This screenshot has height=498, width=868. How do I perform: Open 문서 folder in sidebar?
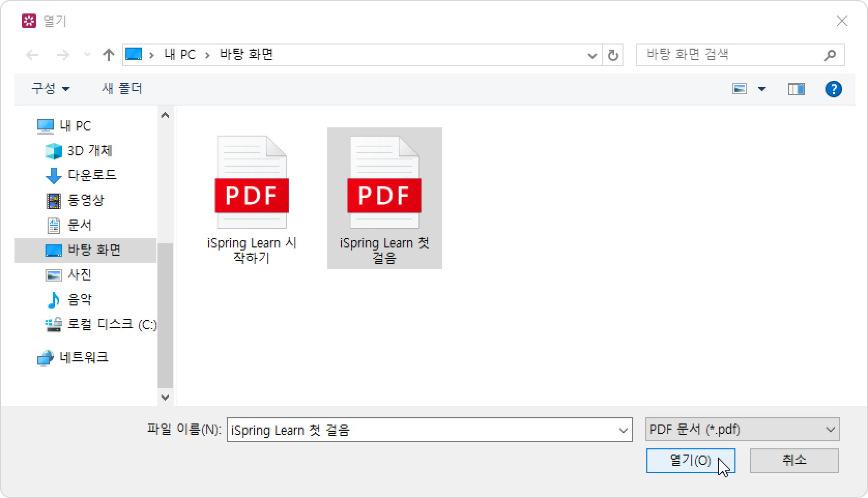(x=69, y=225)
